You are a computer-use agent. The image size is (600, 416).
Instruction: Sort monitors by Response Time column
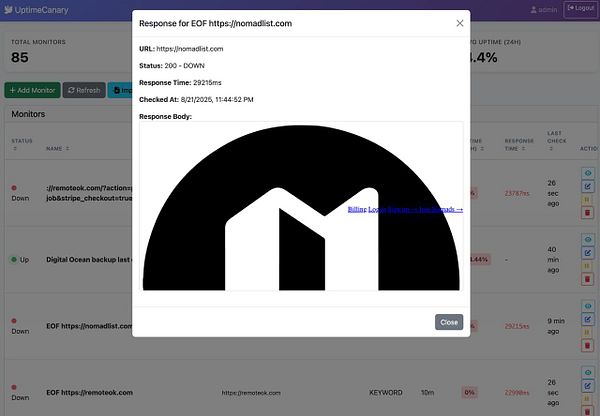click(x=518, y=145)
